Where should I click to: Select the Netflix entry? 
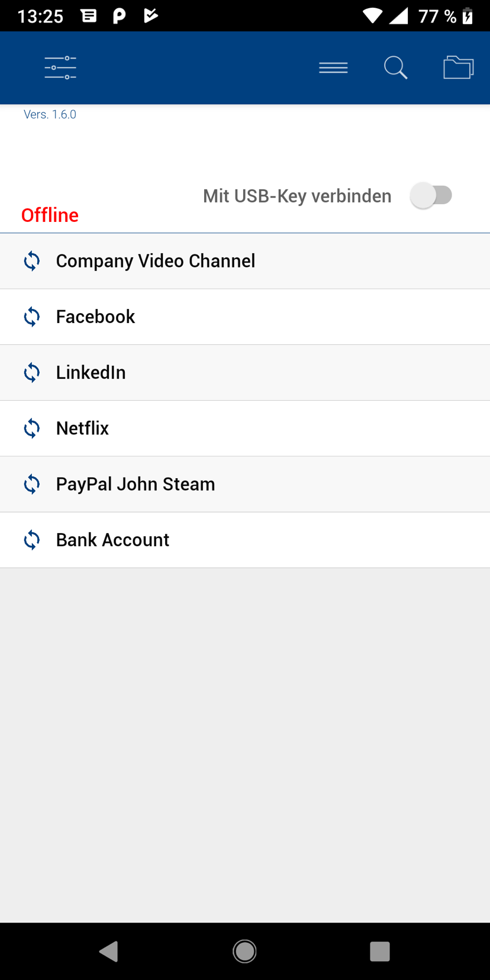(83, 428)
